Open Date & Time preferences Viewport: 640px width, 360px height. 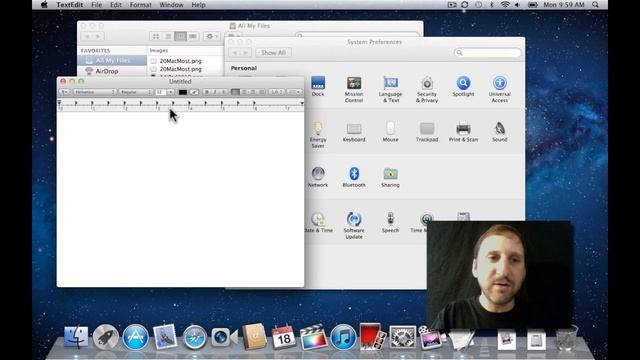point(318,223)
